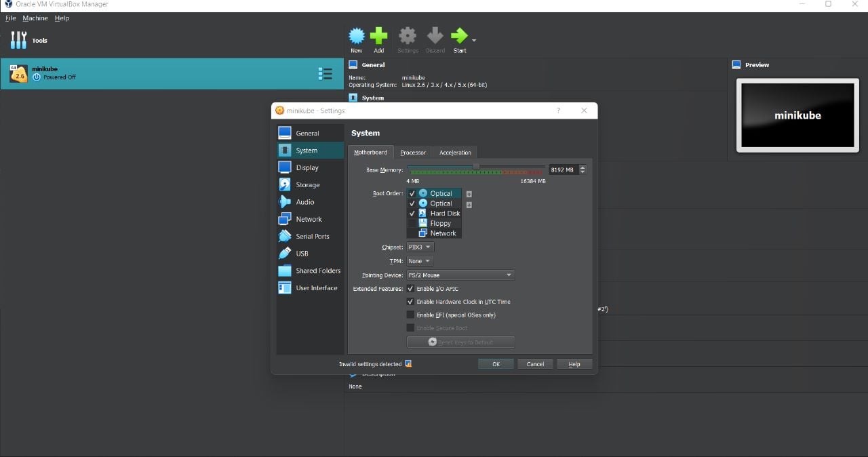The height and width of the screenshot is (457, 868).
Task: Move selected boot device up
Action: click(x=469, y=195)
